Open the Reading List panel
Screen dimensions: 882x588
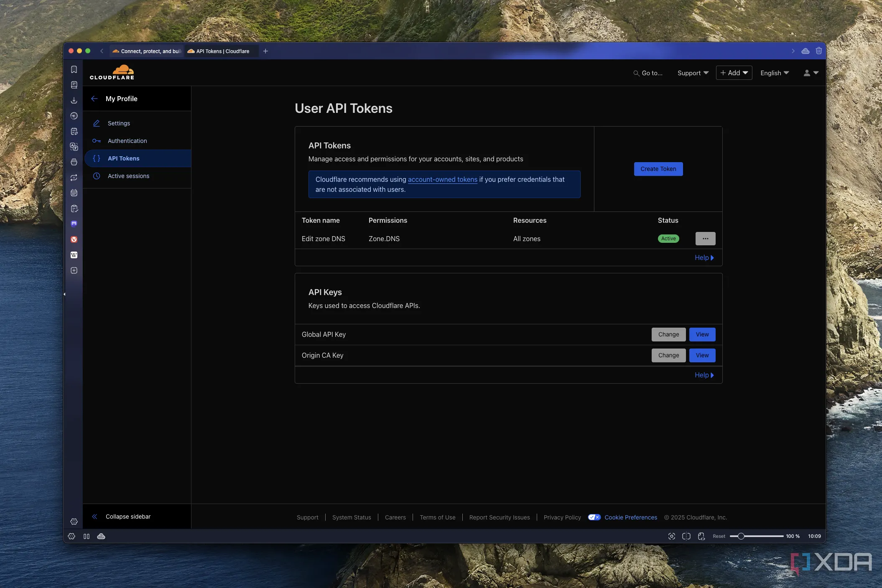[x=74, y=85]
